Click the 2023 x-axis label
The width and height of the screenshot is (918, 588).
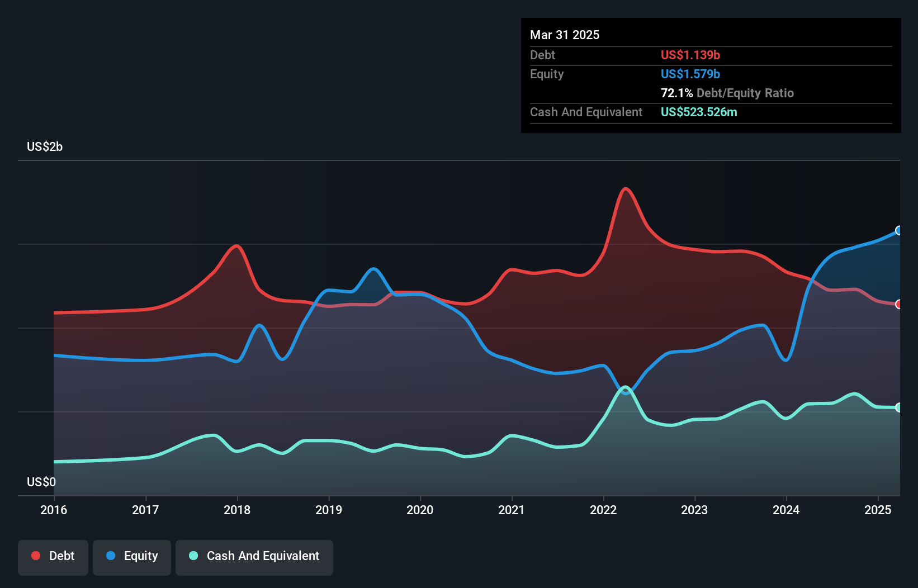click(694, 510)
